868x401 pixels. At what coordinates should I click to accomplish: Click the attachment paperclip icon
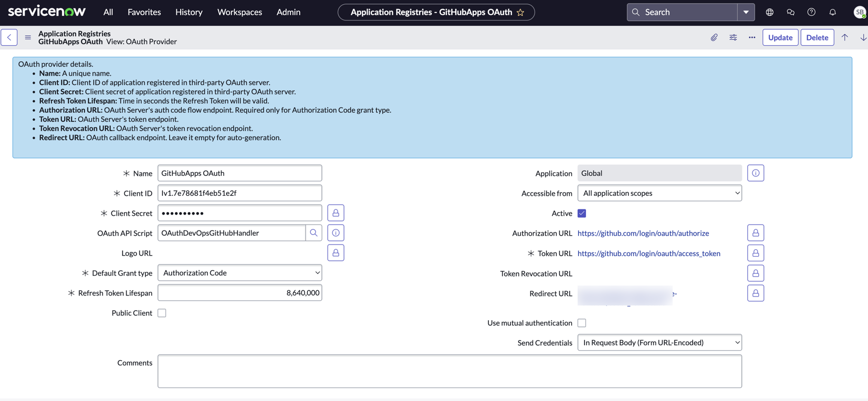point(714,37)
